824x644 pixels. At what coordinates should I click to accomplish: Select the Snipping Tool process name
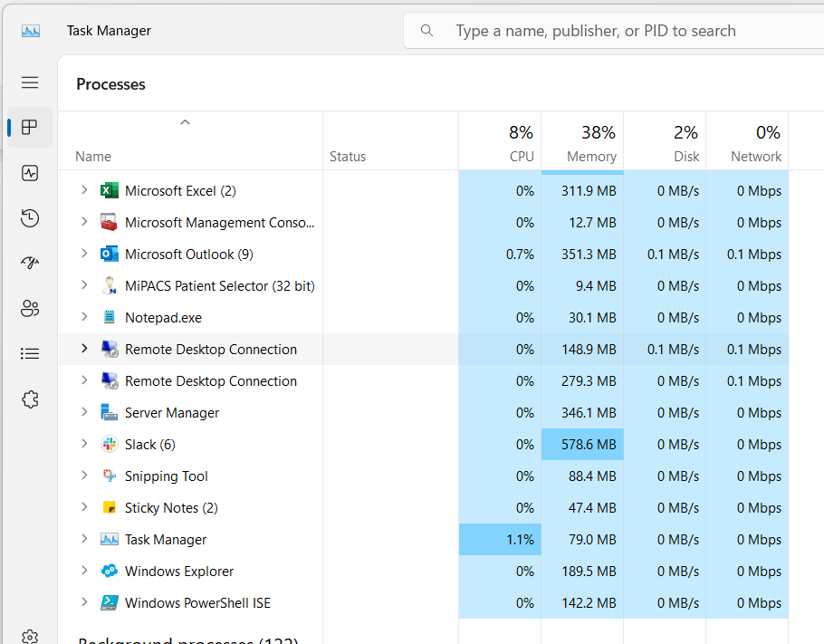coord(166,476)
